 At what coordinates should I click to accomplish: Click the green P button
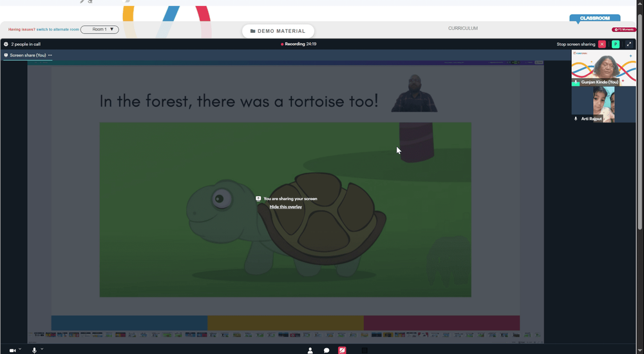pyautogui.click(x=615, y=44)
